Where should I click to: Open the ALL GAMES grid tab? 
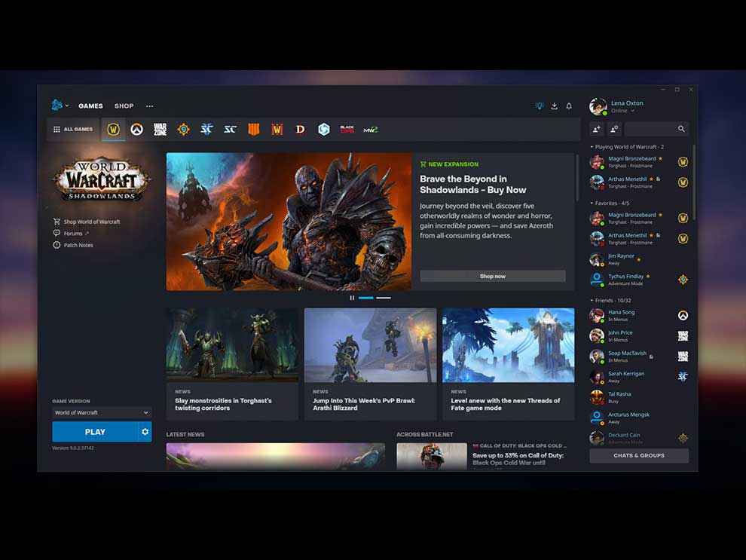(73, 130)
